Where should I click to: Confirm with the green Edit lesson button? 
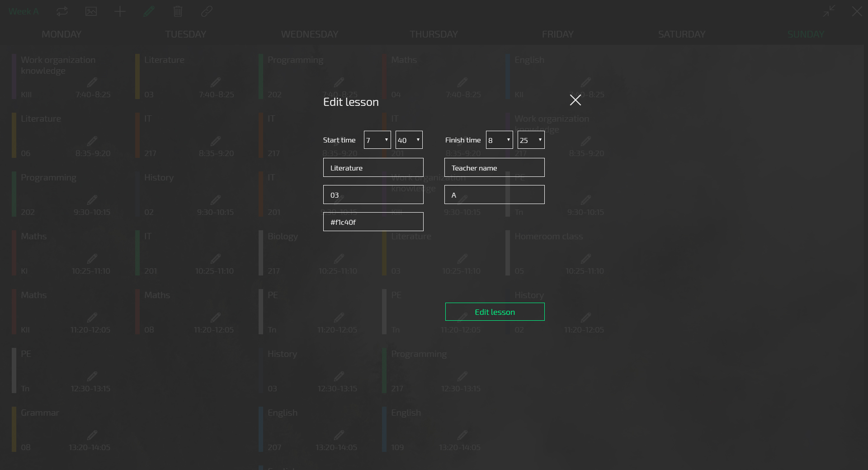pyautogui.click(x=495, y=312)
